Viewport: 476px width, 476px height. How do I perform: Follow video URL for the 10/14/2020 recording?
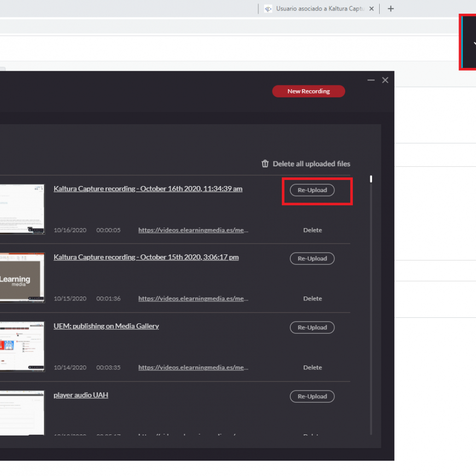point(193,368)
